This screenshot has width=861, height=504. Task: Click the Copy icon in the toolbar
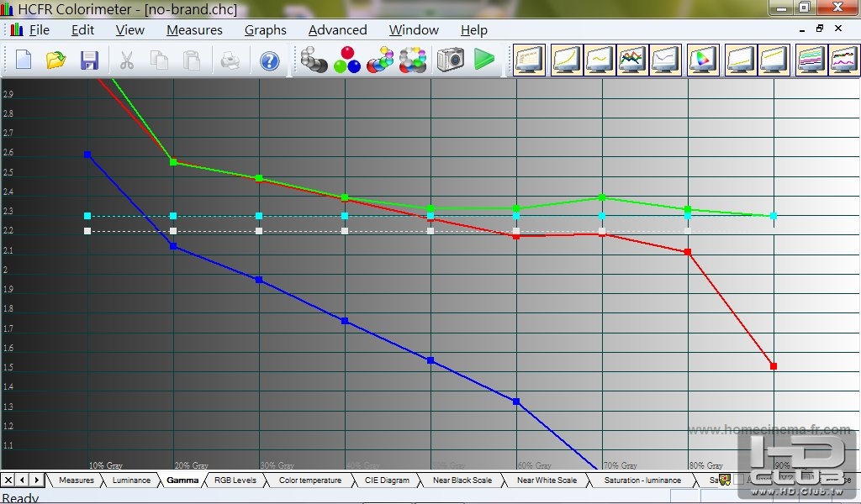click(x=159, y=60)
